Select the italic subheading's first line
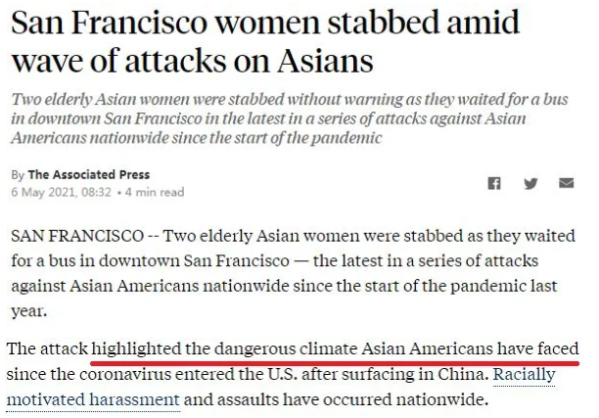Image resolution: width=599 pixels, height=418 pixels. tap(290, 99)
